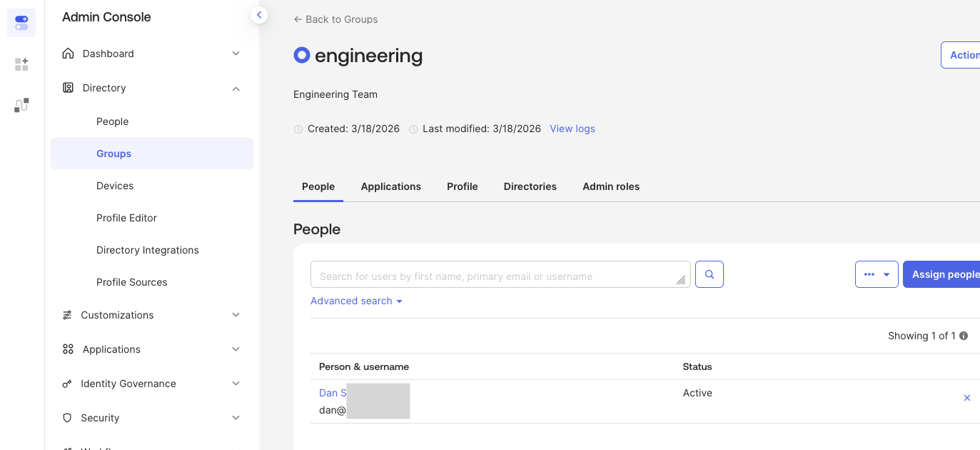
Task: Click the Dashboard home icon in sidebar
Action: (x=68, y=53)
